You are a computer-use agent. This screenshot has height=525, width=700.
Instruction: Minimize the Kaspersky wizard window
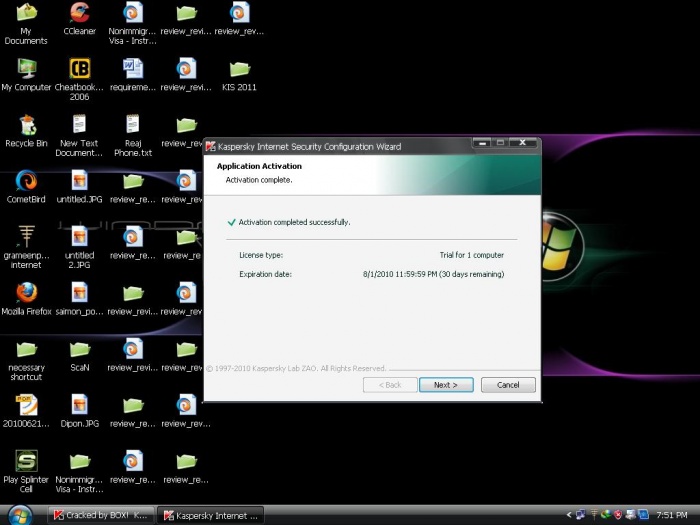(482, 143)
